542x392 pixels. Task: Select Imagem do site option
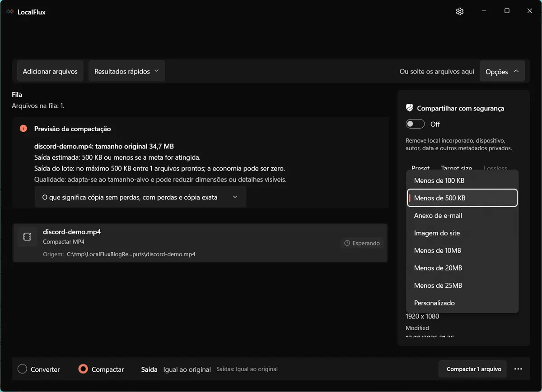(x=462, y=233)
